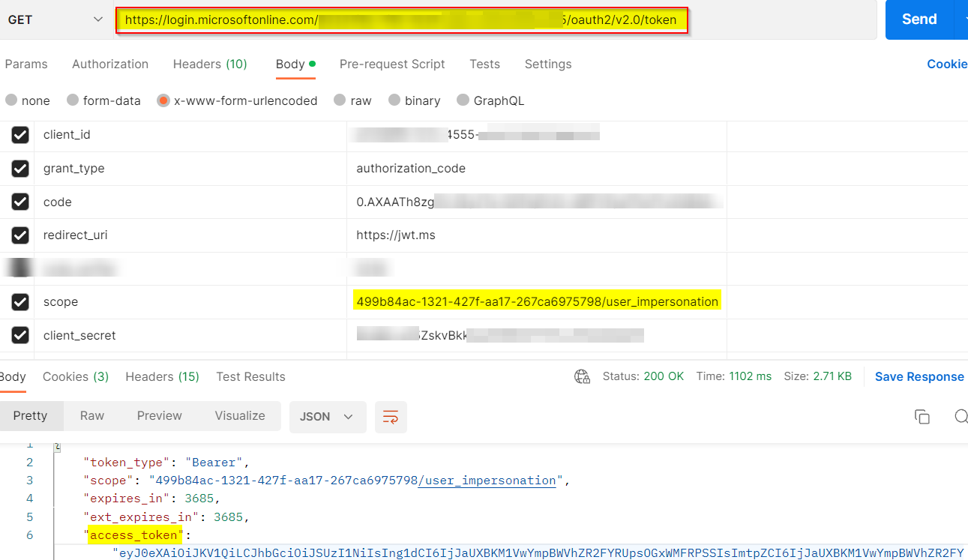Switch to Visualize response view
This screenshot has width=968, height=560.
[x=240, y=416]
